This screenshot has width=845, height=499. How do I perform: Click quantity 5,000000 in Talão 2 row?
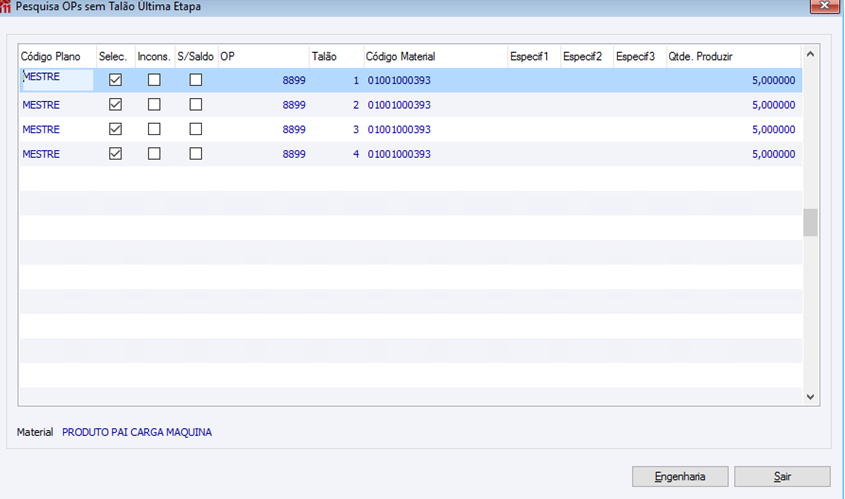pyautogui.click(x=773, y=105)
